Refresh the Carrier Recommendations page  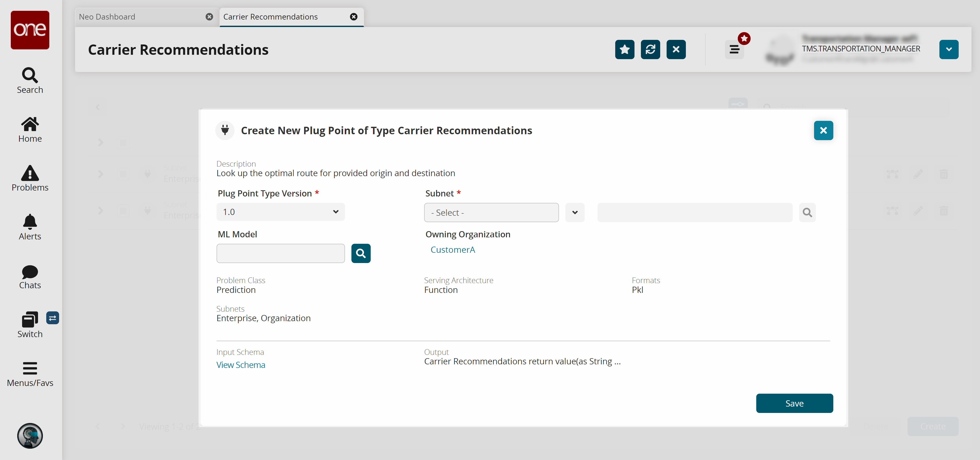click(650, 50)
